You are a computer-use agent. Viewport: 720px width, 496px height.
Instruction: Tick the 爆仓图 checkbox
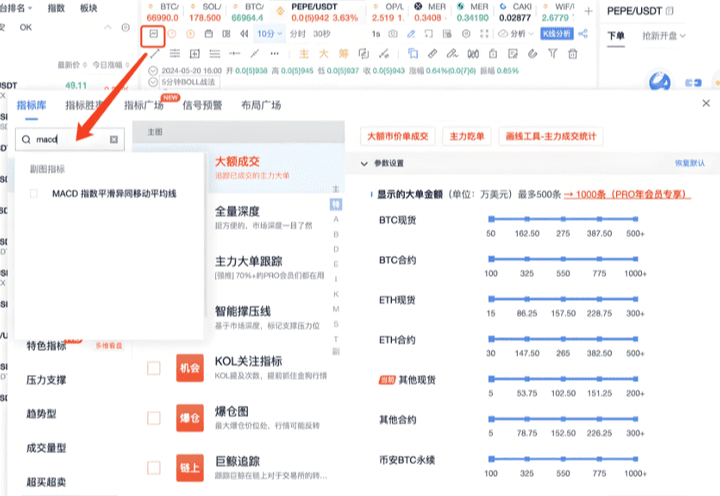click(x=153, y=418)
